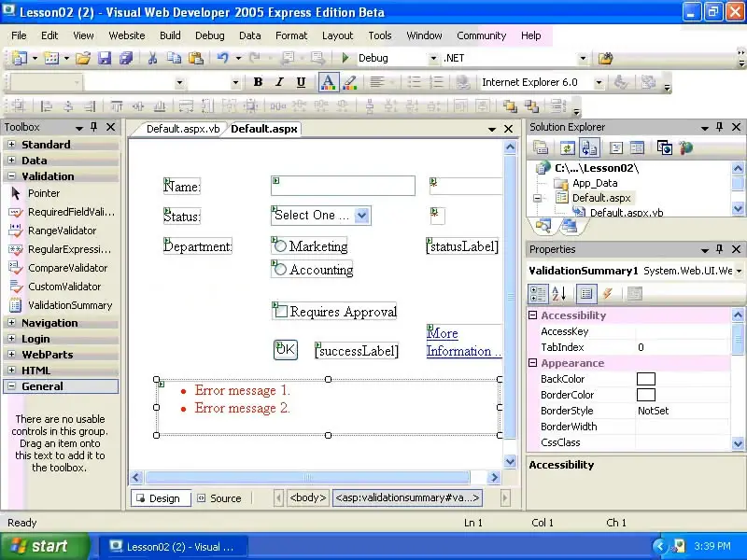Toggle the Solution Explorer auto-hide pin
Image resolution: width=747 pixels, height=560 pixels.
pyautogui.click(x=719, y=127)
